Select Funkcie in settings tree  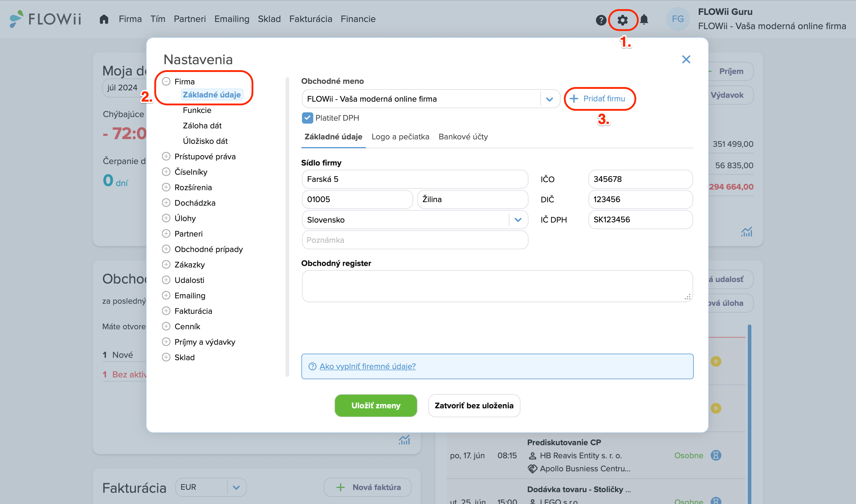click(x=197, y=110)
